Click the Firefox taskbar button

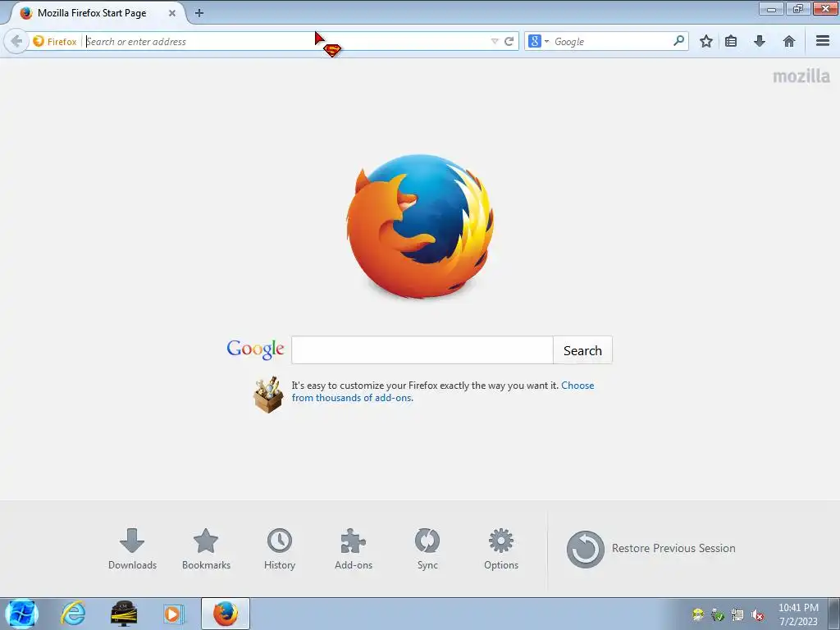pyautogui.click(x=226, y=614)
